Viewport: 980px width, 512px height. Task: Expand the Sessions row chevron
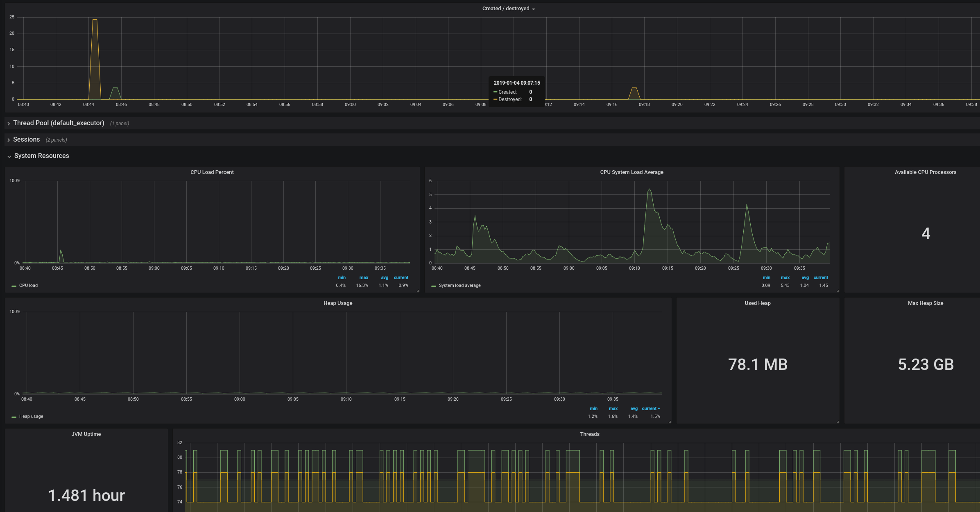click(9, 140)
